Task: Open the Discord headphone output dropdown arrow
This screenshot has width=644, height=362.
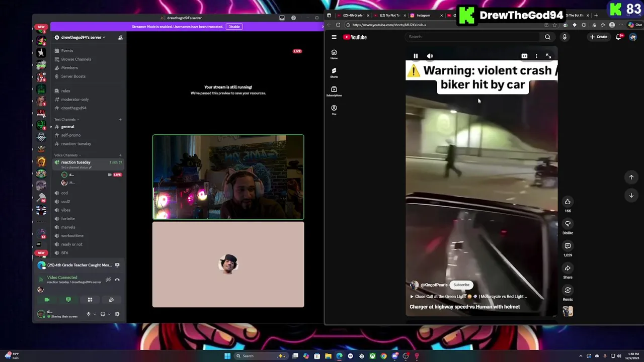Action: coord(109,314)
